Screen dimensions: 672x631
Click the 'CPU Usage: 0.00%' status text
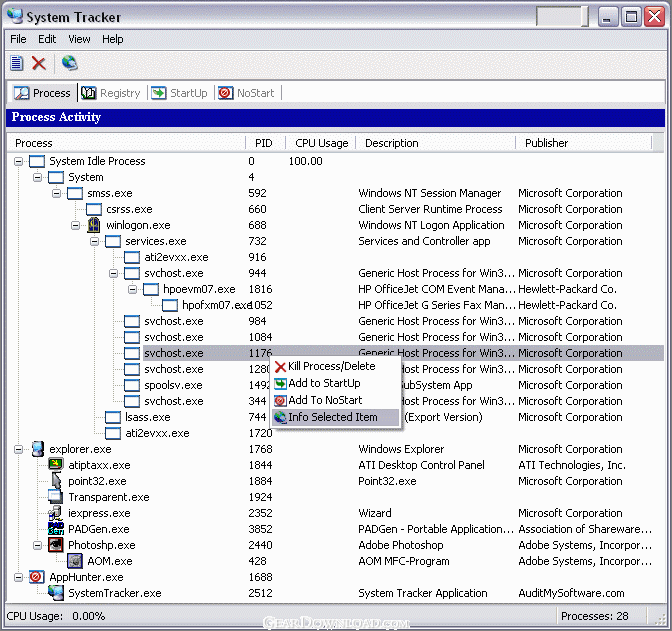[x=56, y=616]
